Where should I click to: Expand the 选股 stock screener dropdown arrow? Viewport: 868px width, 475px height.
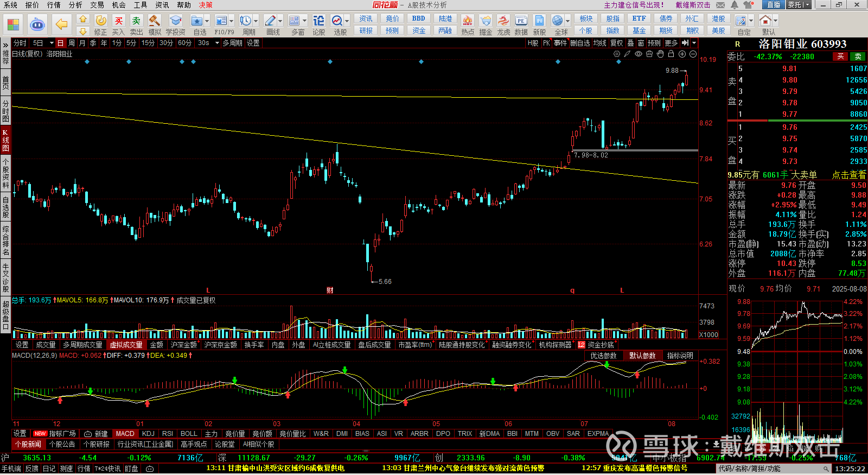pyautogui.click(x=347, y=21)
